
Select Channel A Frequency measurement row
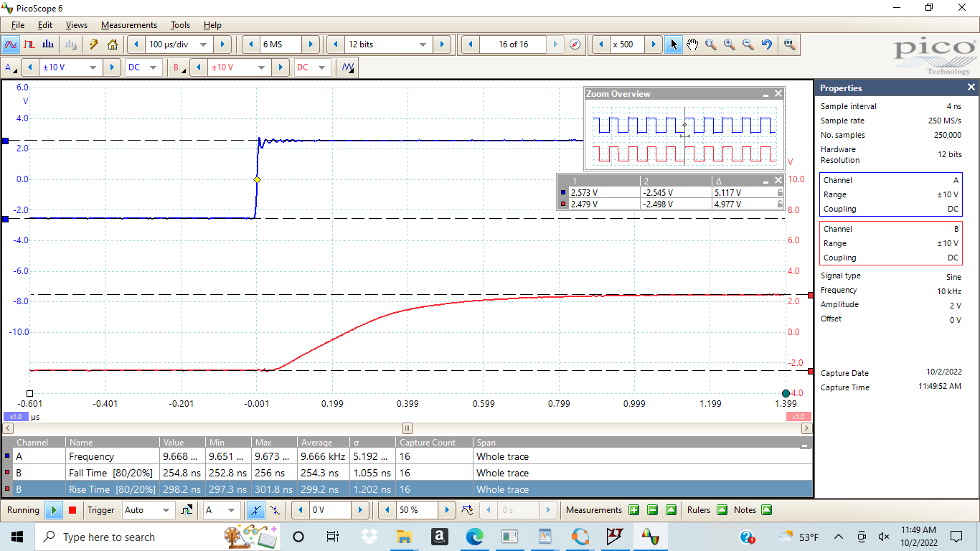pos(407,456)
